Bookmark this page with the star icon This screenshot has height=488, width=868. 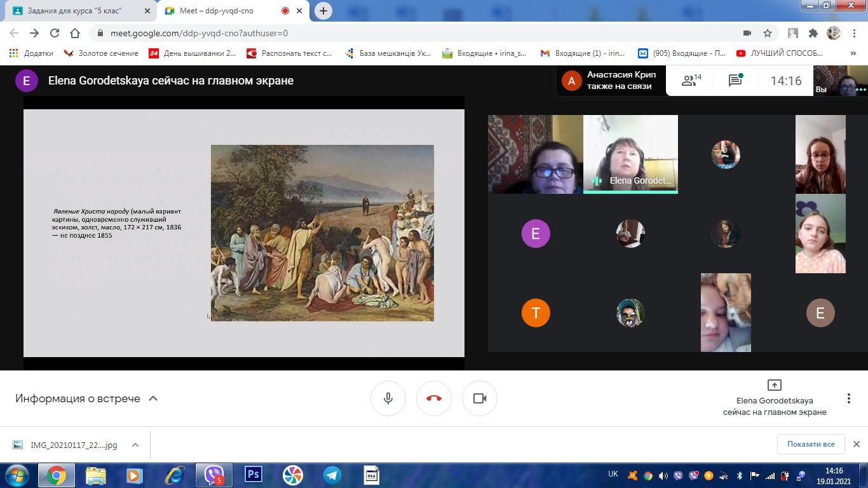(x=768, y=33)
